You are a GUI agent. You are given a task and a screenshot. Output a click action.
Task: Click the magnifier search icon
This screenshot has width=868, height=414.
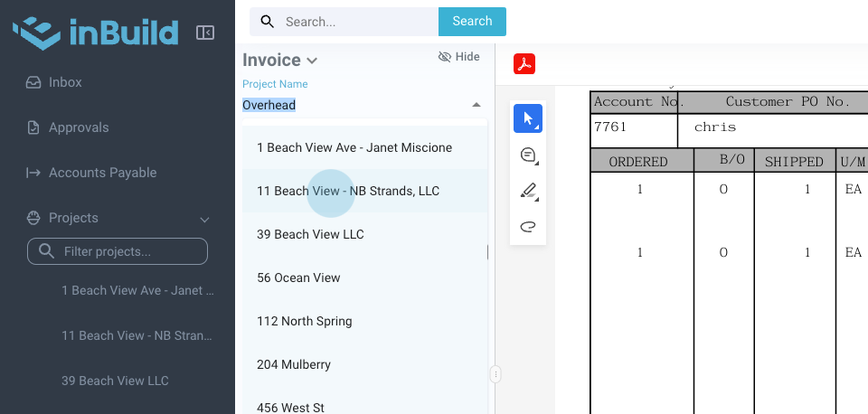pyautogui.click(x=268, y=21)
